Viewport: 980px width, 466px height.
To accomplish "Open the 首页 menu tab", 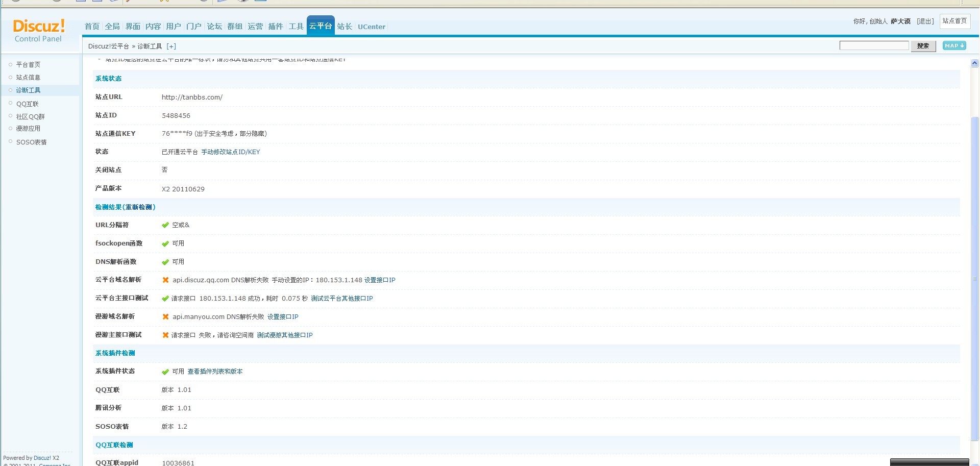I will pos(92,27).
